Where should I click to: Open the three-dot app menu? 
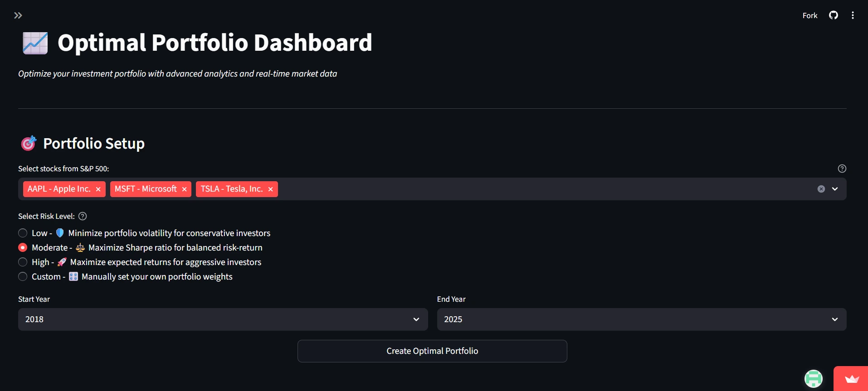[x=853, y=15]
